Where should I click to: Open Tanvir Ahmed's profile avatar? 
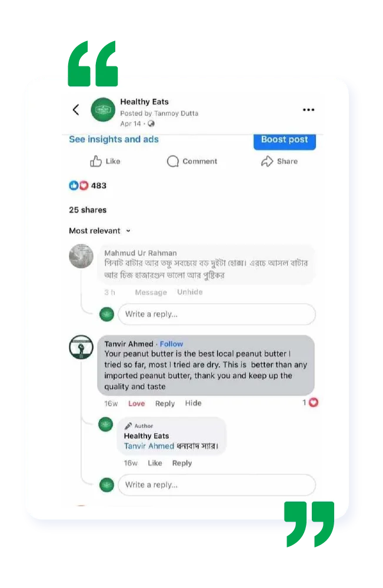point(81,347)
